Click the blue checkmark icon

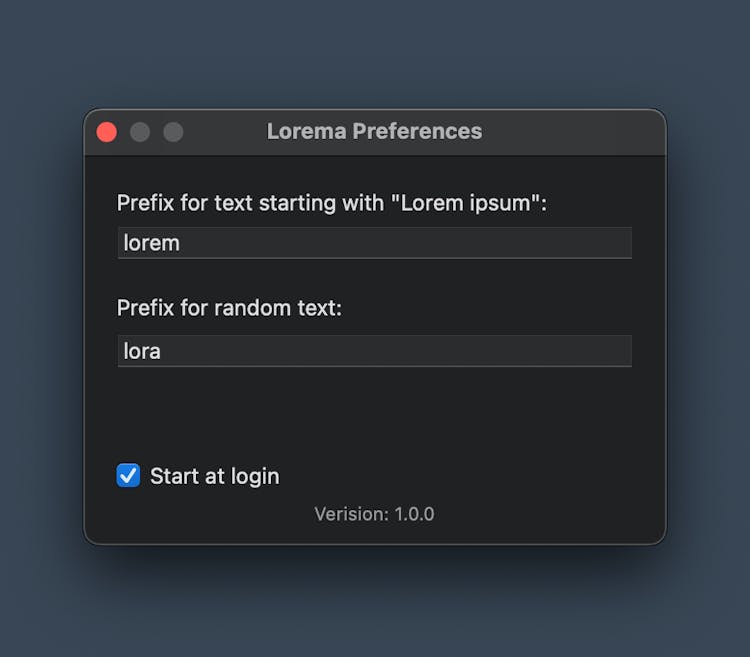point(128,476)
